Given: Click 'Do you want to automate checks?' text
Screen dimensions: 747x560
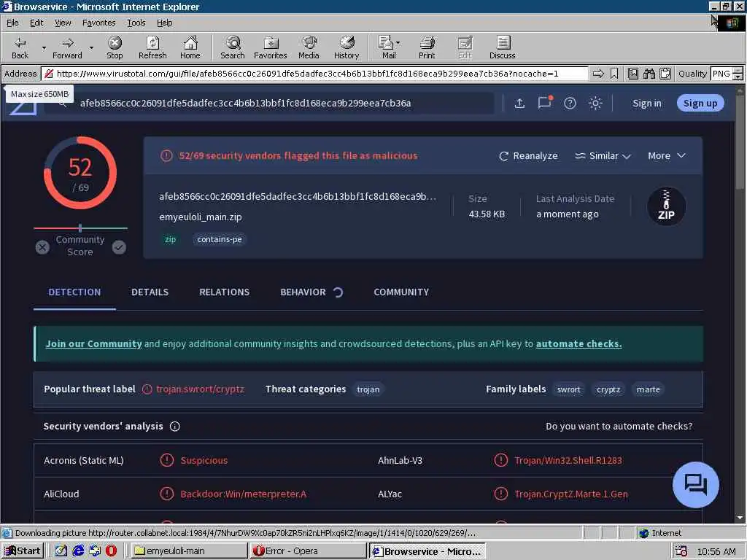Looking at the screenshot, I should (x=619, y=426).
